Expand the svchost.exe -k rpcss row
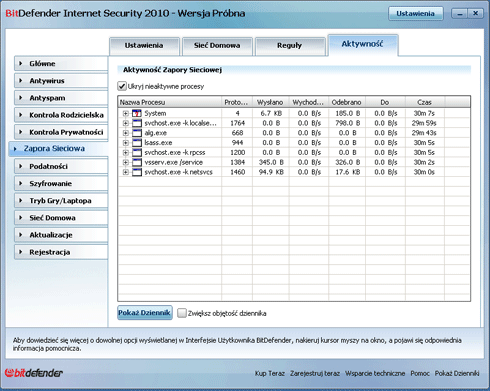Viewport: 490px width, 391px height. coord(126,153)
